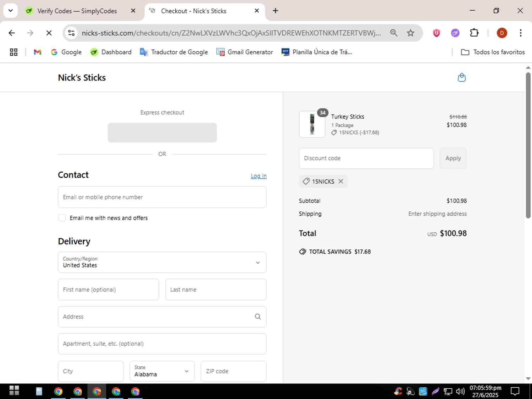Focus the ZIP code field
Image resolution: width=532 pixels, height=399 pixels.
click(233, 371)
